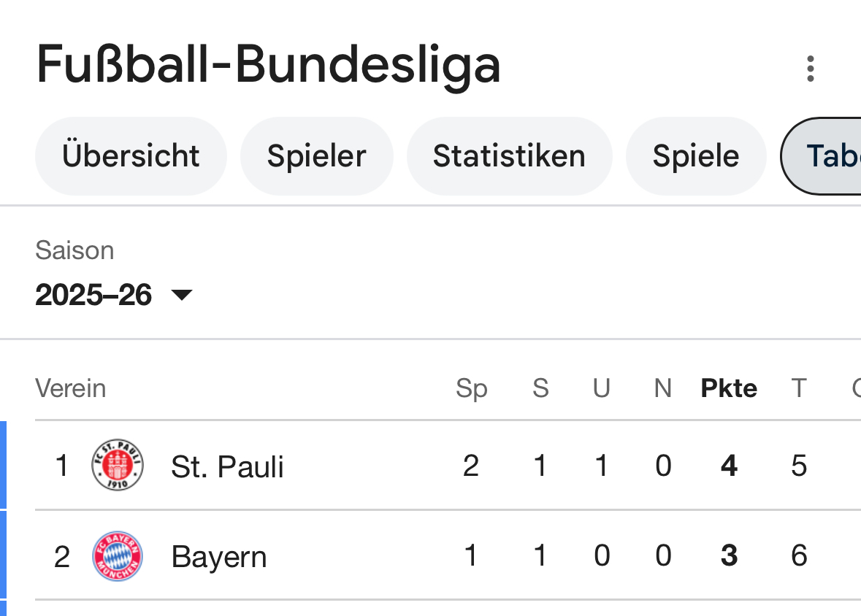Click the Saison label
This screenshot has height=616, width=861.
pyautogui.click(x=74, y=251)
